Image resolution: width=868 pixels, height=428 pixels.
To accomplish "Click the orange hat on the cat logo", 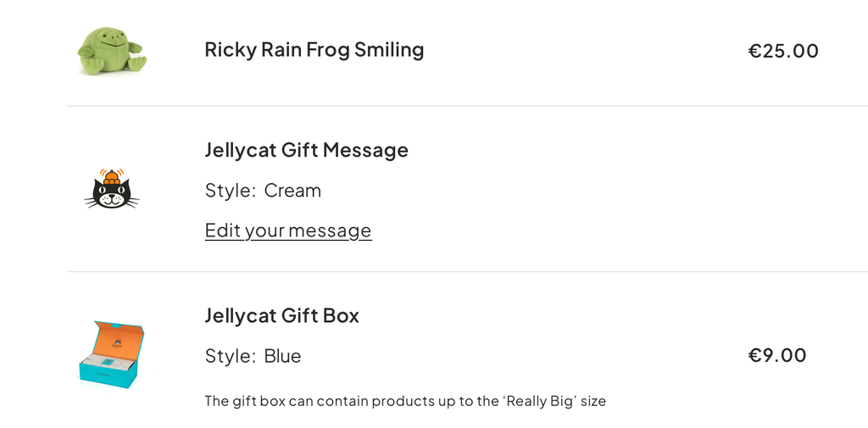I will click(112, 177).
